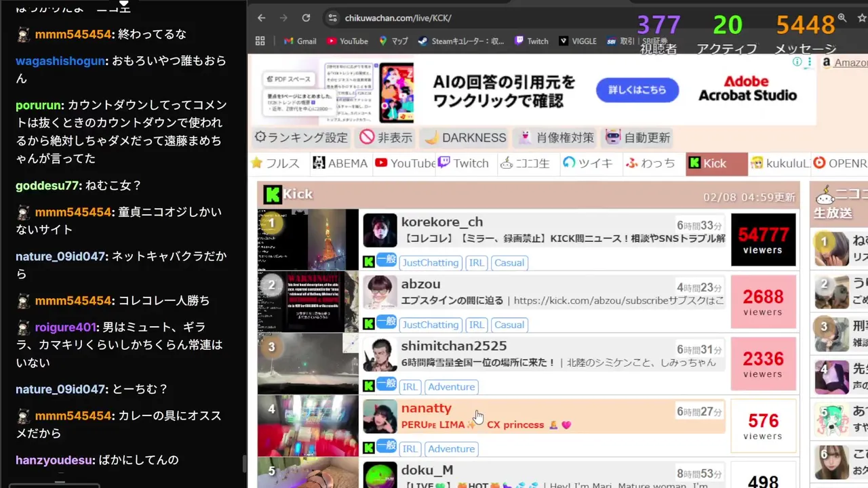The height and width of the screenshot is (488, 868).
Task: Open the Twitch bookmark in bookmarks bar
Action: [532, 41]
